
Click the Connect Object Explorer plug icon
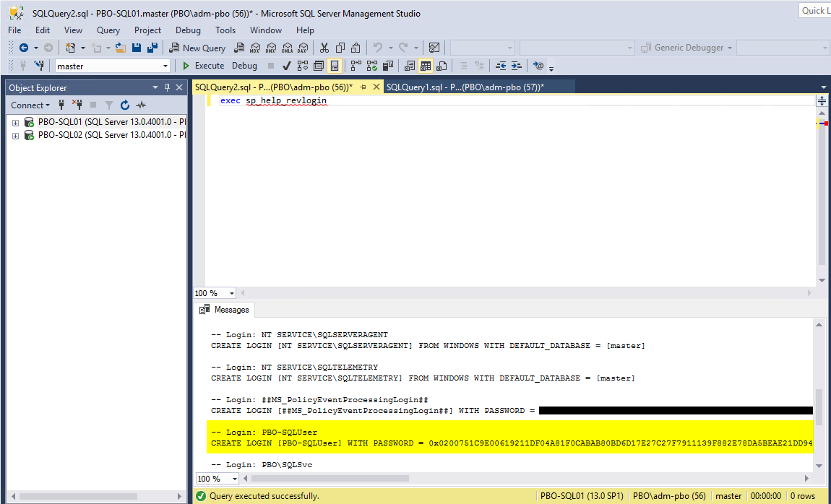pos(61,105)
